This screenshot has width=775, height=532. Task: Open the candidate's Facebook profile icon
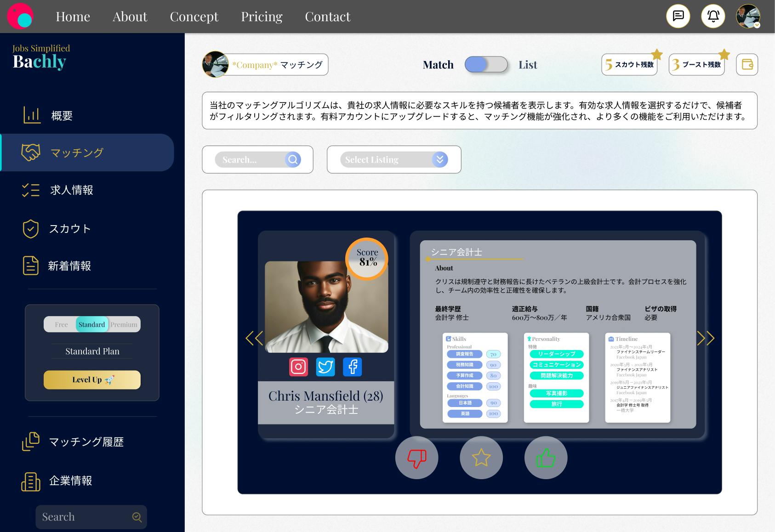pyautogui.click(x=353, y=367)
